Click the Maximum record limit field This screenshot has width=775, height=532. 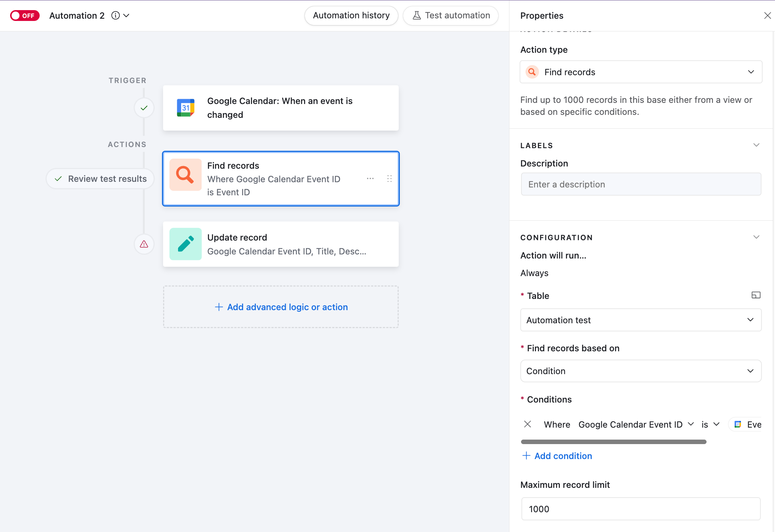tap(641, 509)
